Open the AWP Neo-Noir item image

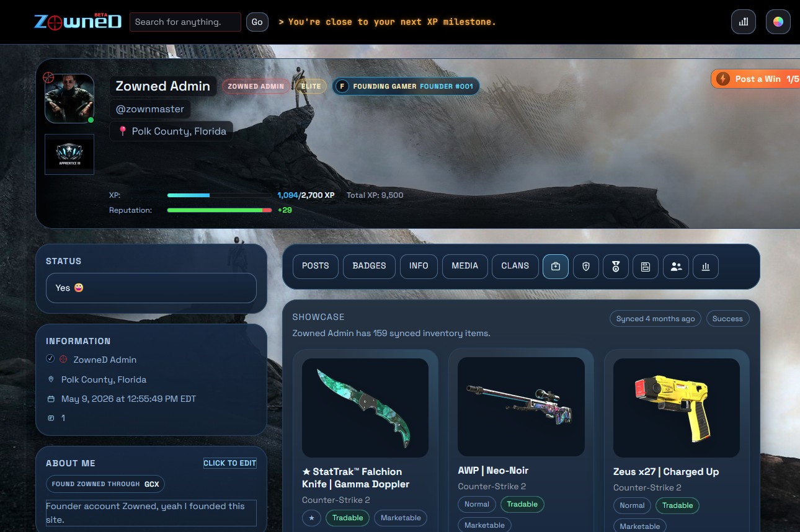[521, 407]
